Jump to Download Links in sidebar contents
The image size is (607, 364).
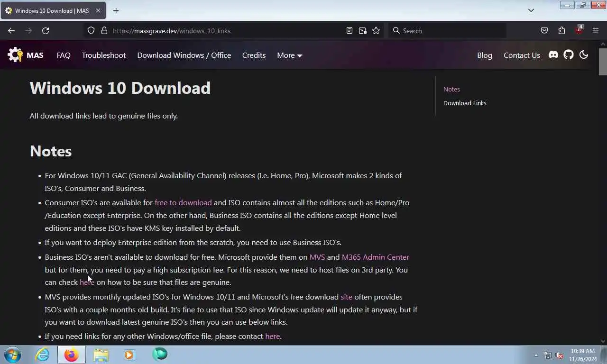(x=465, y=103)
